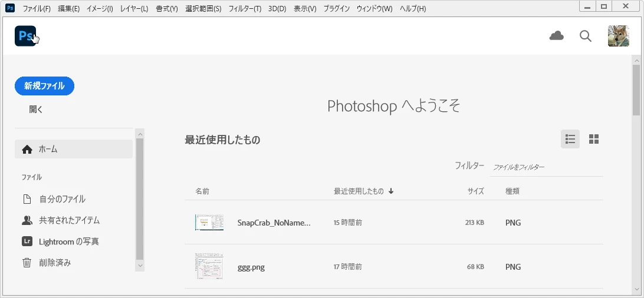
Task: Open the 選択範囲(S) menu
Action: click(203, 9)
